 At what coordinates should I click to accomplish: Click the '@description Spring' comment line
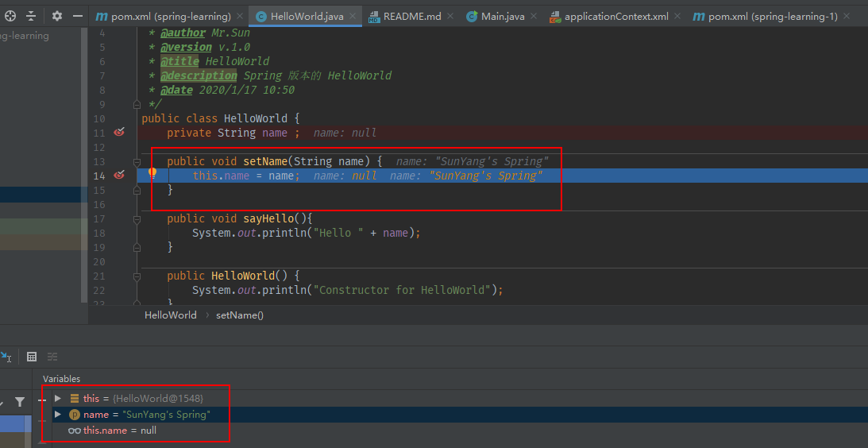pyautogui.click(x=270, y=75)
